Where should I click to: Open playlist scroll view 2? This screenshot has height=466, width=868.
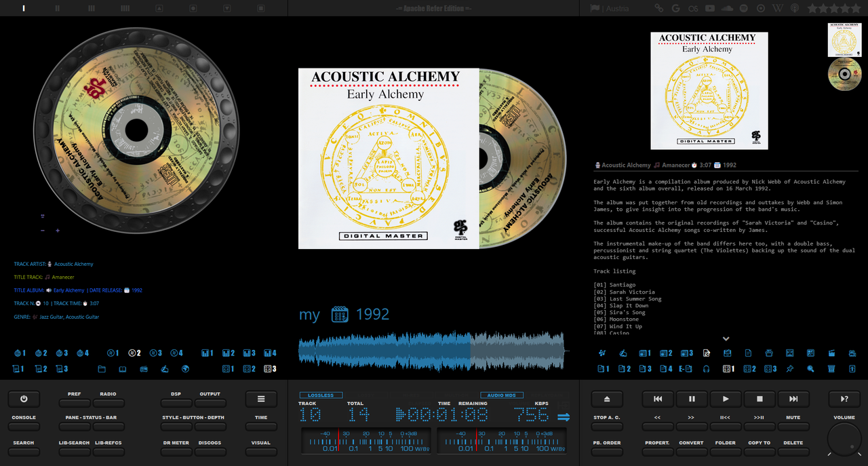[x=41, y=369]
